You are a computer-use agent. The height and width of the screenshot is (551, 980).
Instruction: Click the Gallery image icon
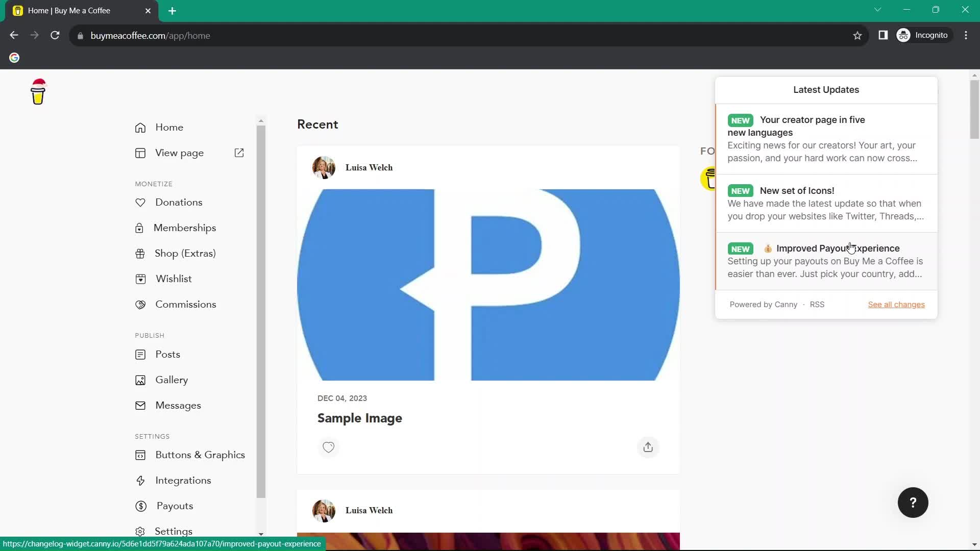140,380
